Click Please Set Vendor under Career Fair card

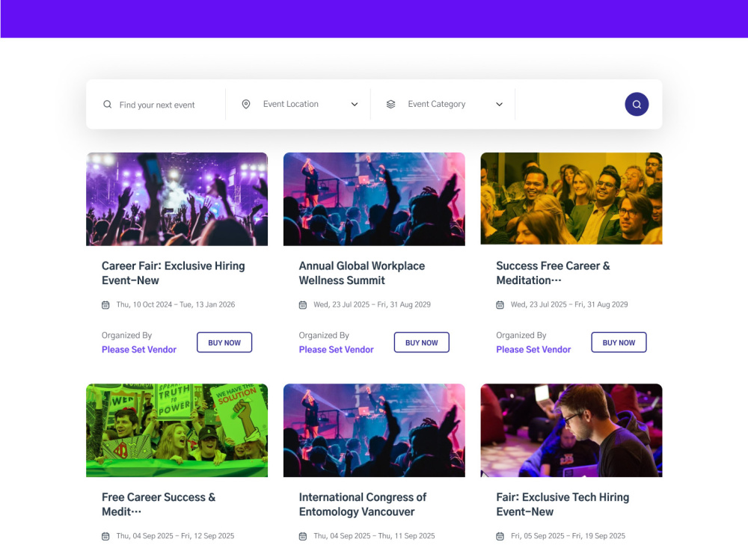point(139,350)
